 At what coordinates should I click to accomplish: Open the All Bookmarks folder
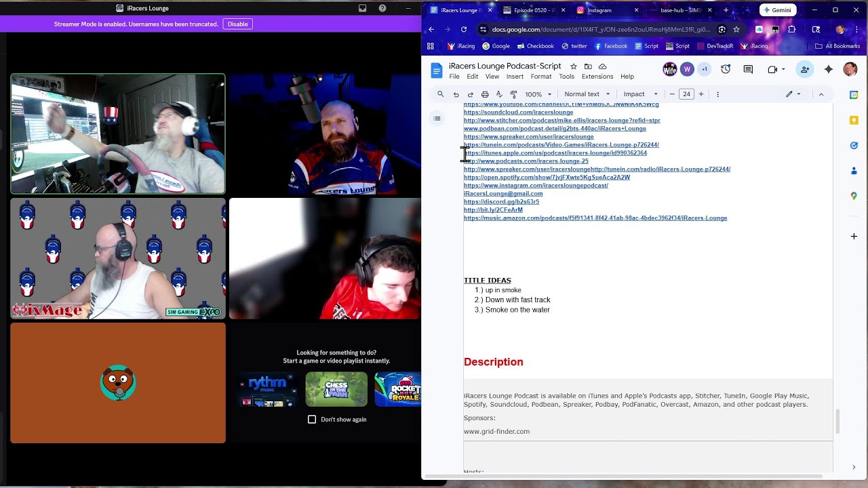coord(837,46)
